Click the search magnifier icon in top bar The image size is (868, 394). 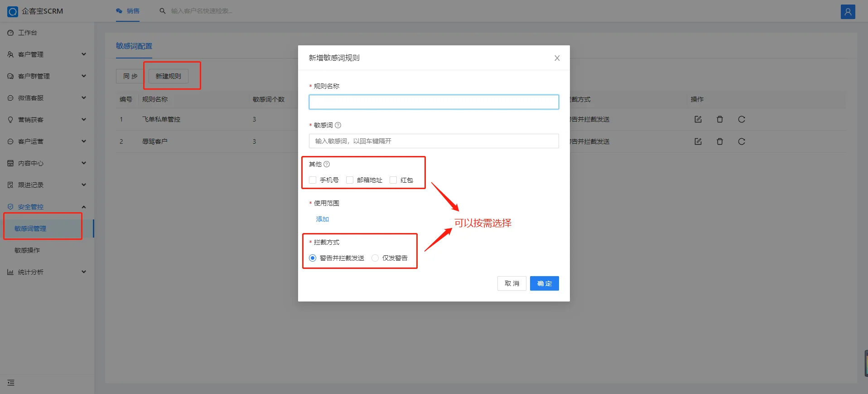[162, 11]
